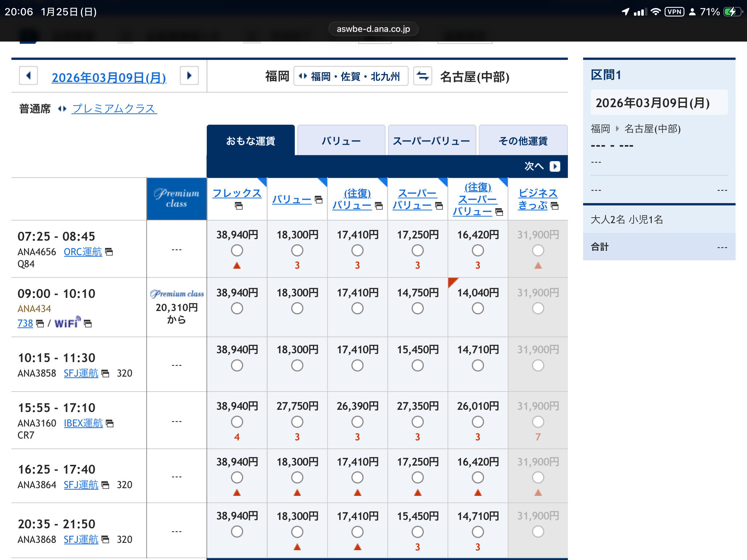Click the previous date arrow button
This screenshot has width=747, height=560.
[28, 76]
